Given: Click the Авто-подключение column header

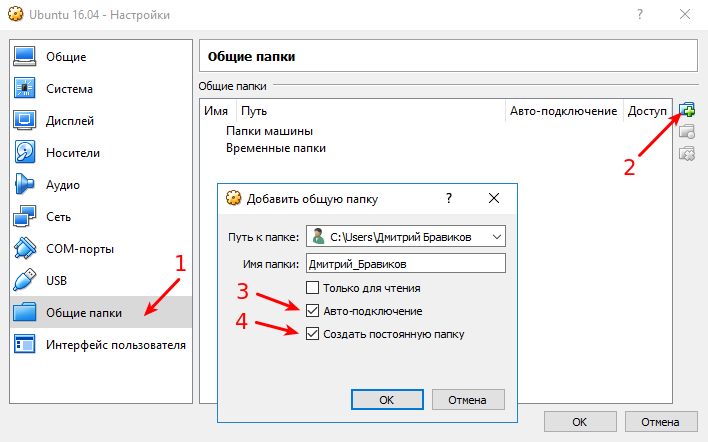Looking at the screenshot, I should click(x=563, y=111).
